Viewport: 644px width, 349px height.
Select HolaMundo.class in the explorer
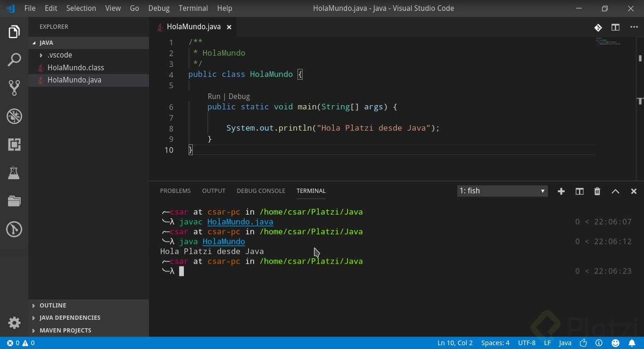[x=75, y=67]
